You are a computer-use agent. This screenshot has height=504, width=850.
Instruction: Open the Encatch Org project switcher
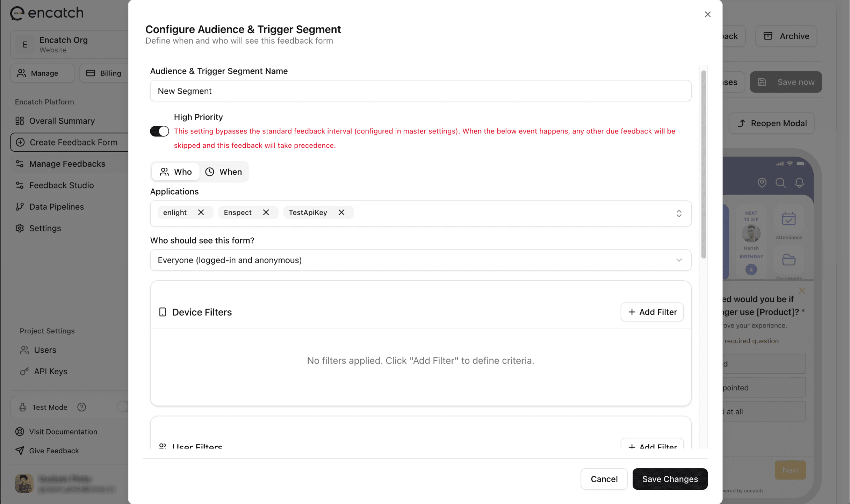pyautogui.click(x=70, y=44)
